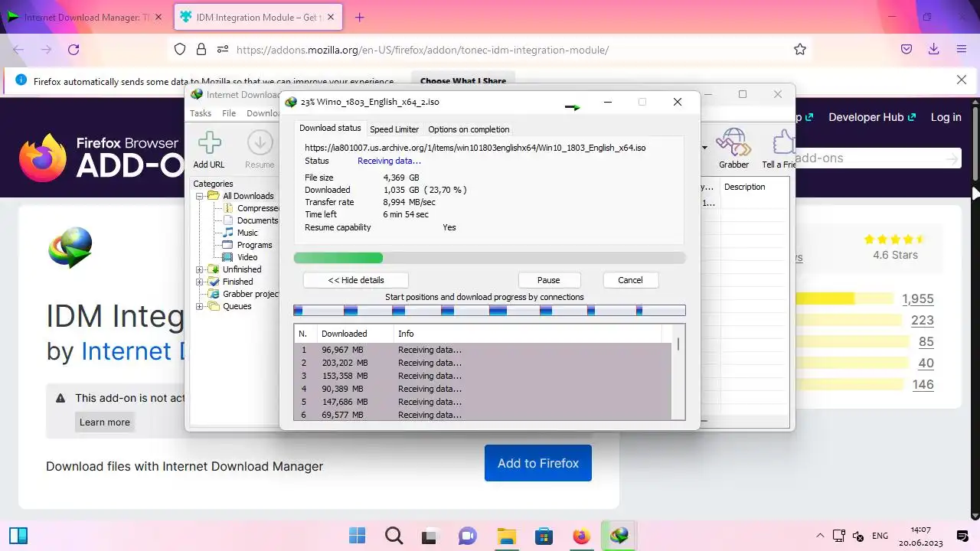
Task: Pause the Win10 ISO download
Action: [x=549, y=280]
